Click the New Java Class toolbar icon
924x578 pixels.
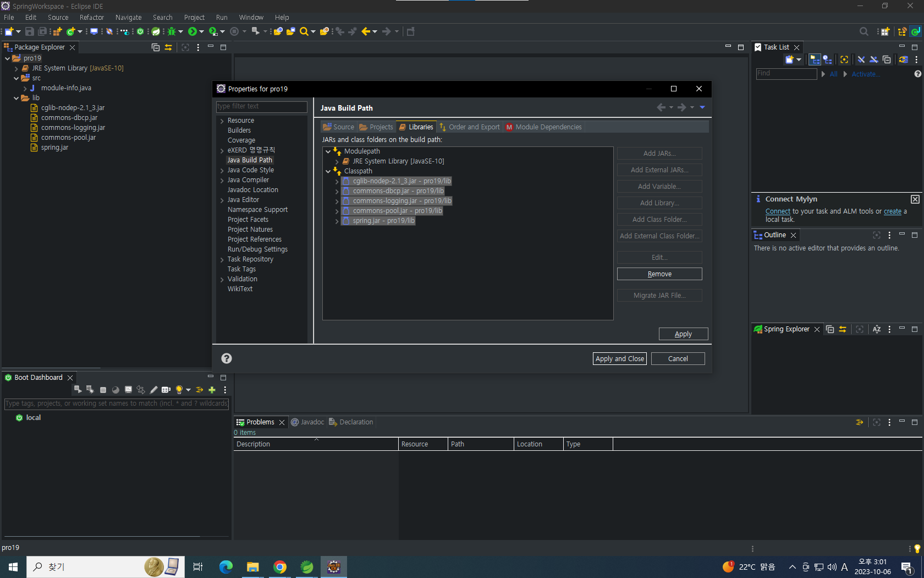(x=71, y=31)
